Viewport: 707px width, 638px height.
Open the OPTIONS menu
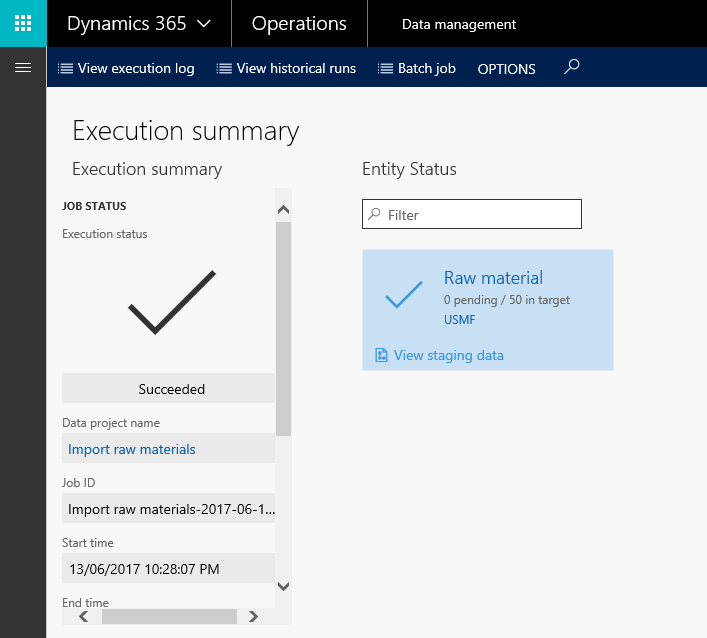[506, 69]
